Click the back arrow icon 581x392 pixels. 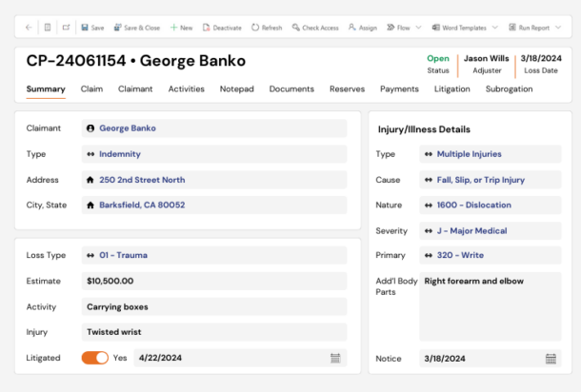pos(29,28)
